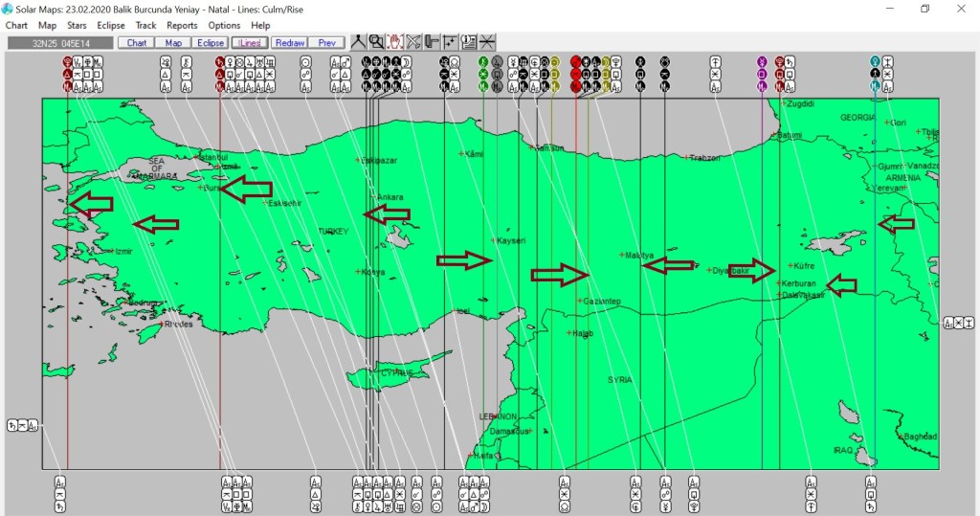Image resolution: width=980 pixels, height=516 pixels.
Task: Toggle the Lines toolbar button
Action: (x=250, y=43)
